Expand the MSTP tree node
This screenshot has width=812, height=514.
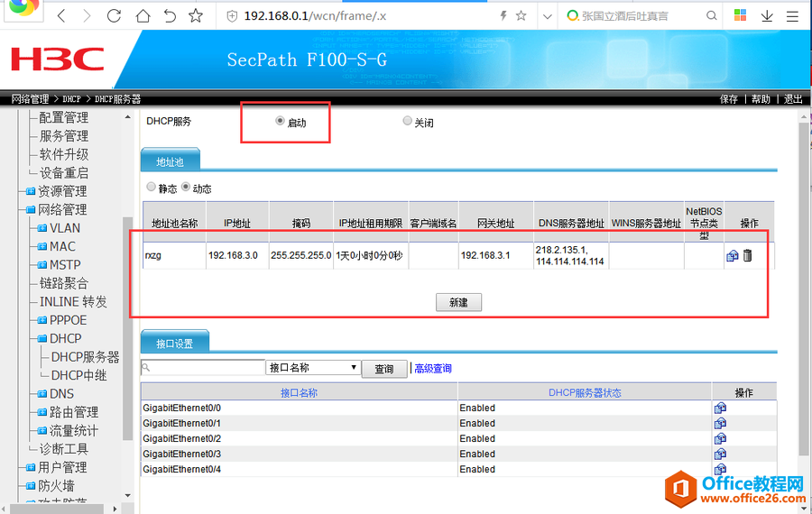click(42, 265)
